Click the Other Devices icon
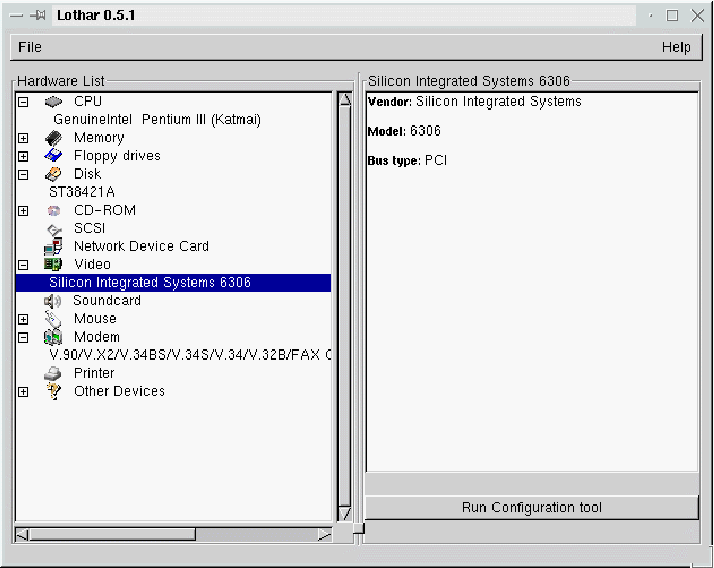Screen dimensions: 714x568 click(x=54, y=392)
